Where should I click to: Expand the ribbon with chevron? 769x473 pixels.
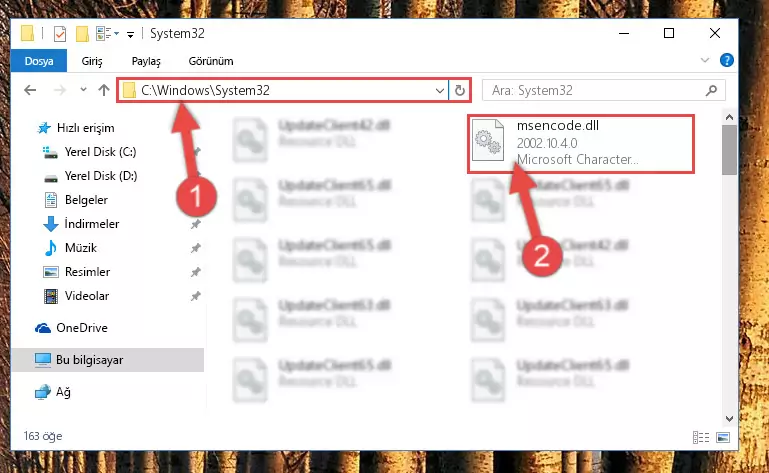click(x=705, y=60)
